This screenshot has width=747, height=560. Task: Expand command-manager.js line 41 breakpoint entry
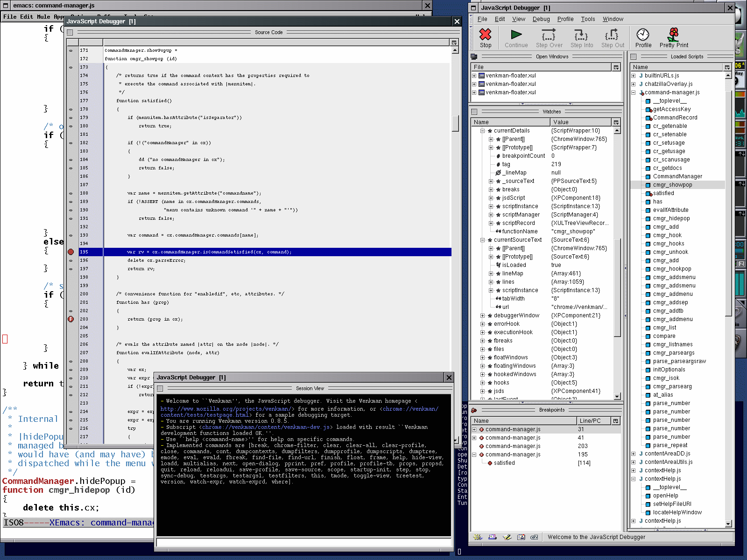coord(474,438)
